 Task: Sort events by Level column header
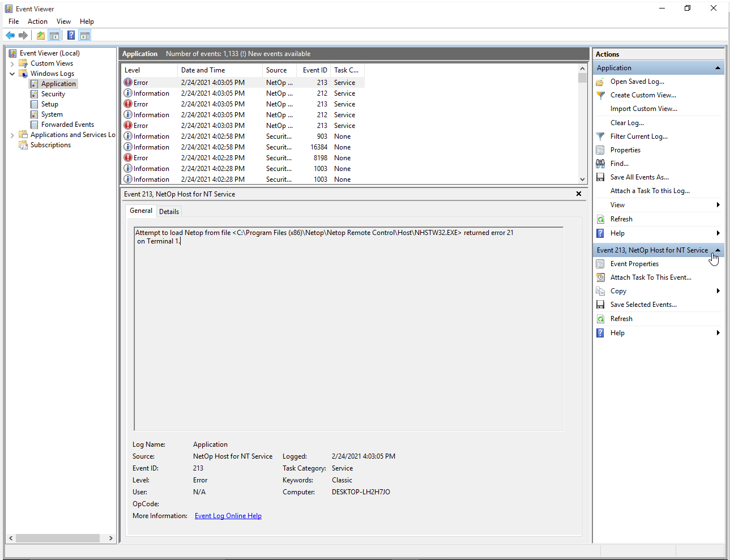(x=150, y=70)
